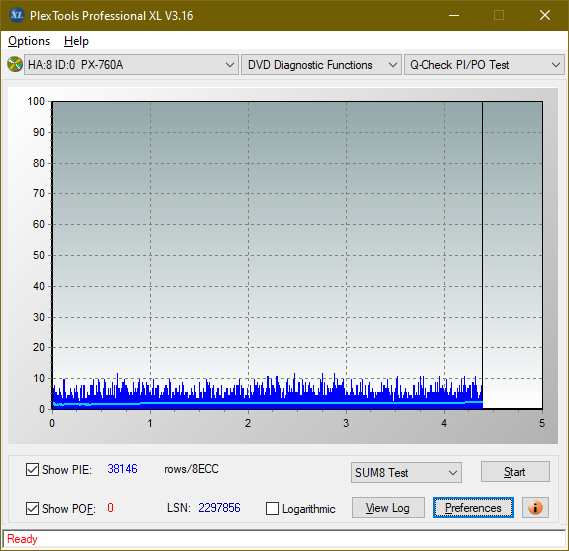Open the orange info button
The height and width of the screenshot is (551, 569).
tap(535, 507)
